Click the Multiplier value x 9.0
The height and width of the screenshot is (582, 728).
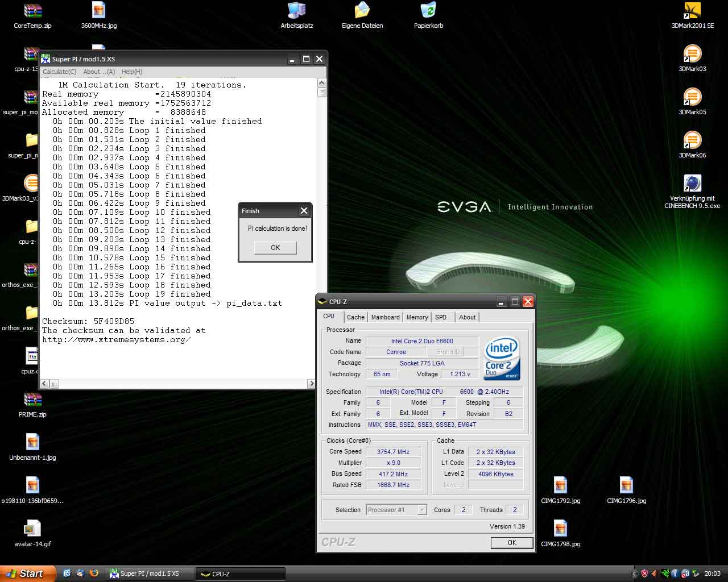coord(393,463)
